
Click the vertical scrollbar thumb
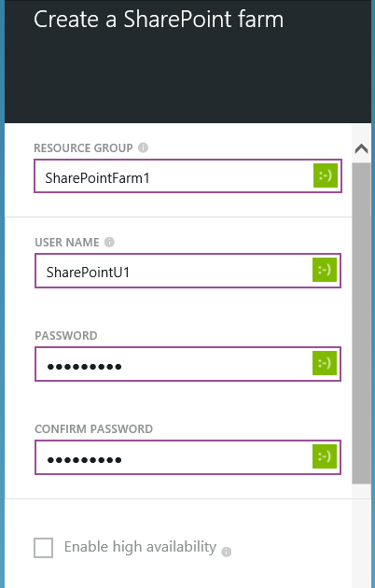coord(362,323)
